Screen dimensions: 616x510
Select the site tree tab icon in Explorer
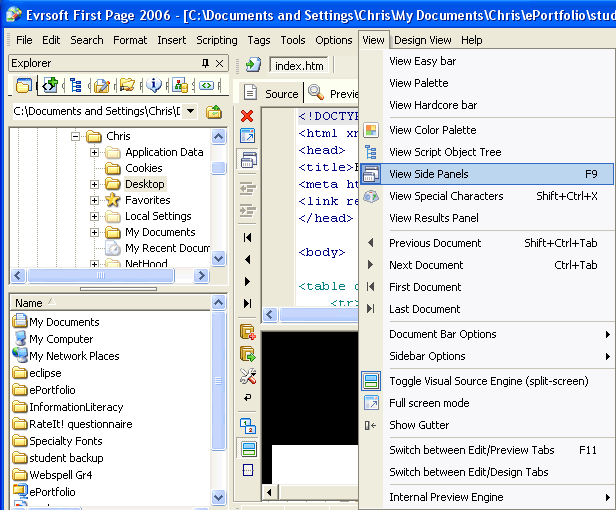(75, 86)
